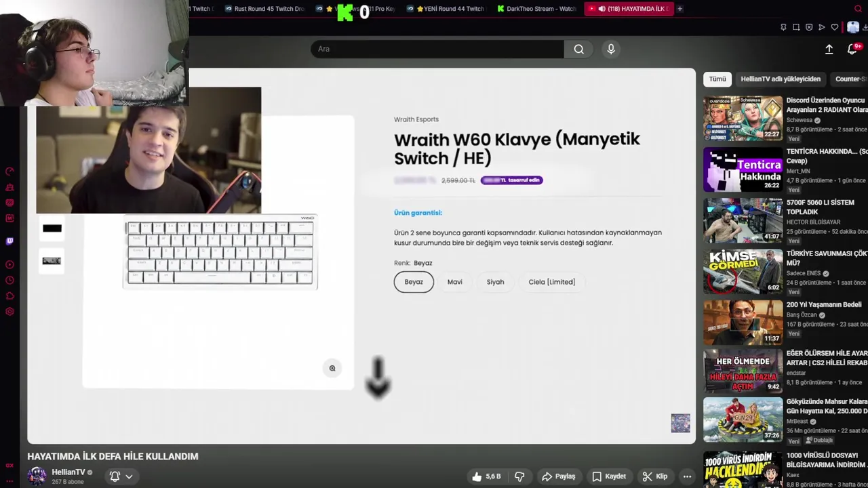Screen dimensions: 868x488
Task: Focus the Ara search input field
Action: (x=437, y=49)
